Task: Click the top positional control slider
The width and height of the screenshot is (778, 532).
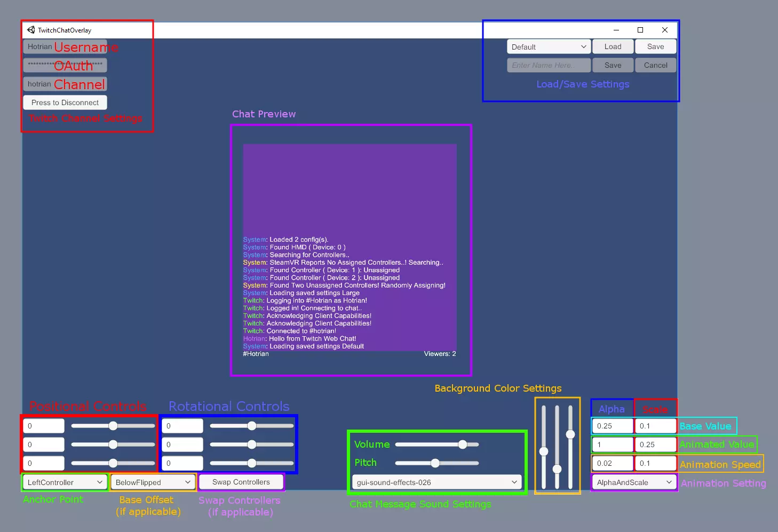Action: tap(113, 426)
